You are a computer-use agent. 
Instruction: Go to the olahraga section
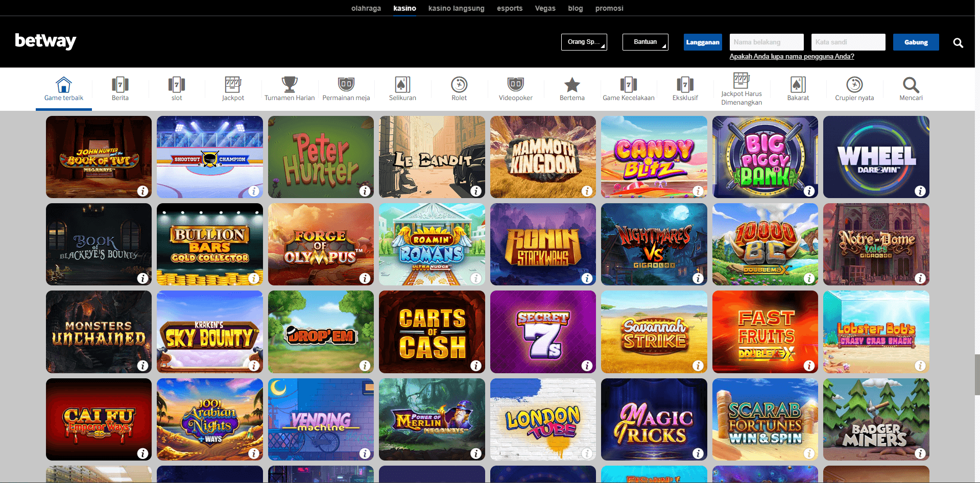point(366,8)
